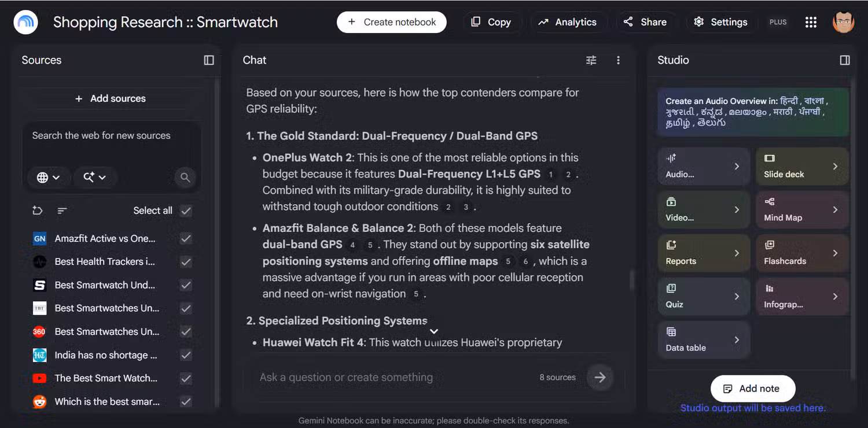Click the Create notebook button

[x=392, y=22]
